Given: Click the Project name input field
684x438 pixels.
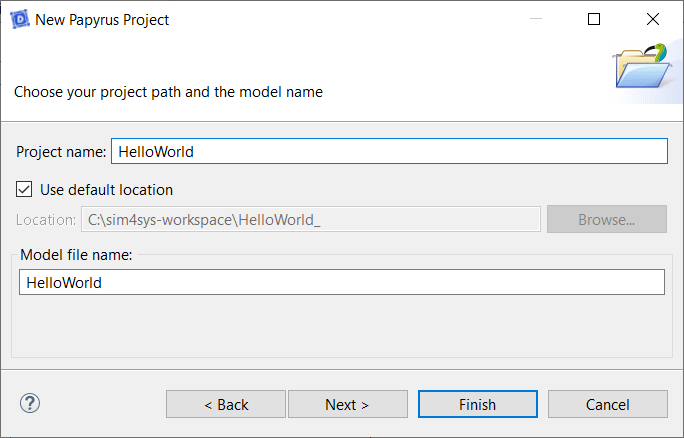Looking at the screenshot, I should (x=389, y=151).
